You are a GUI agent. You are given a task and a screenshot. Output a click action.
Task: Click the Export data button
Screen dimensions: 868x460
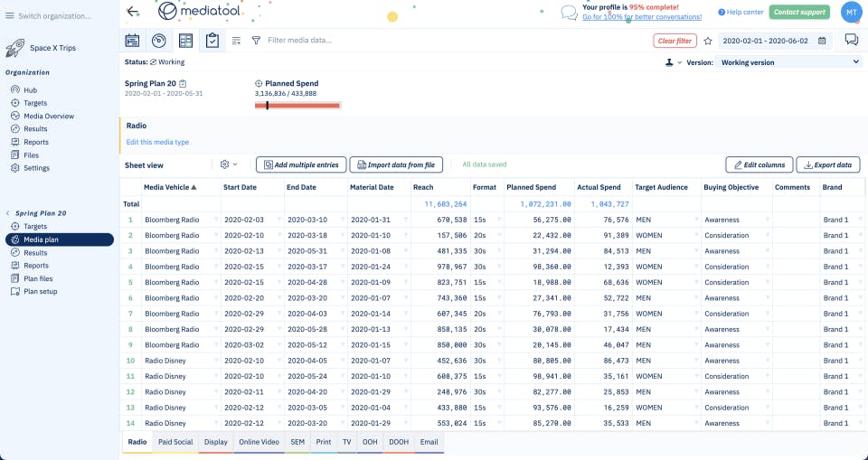[828, 164]
